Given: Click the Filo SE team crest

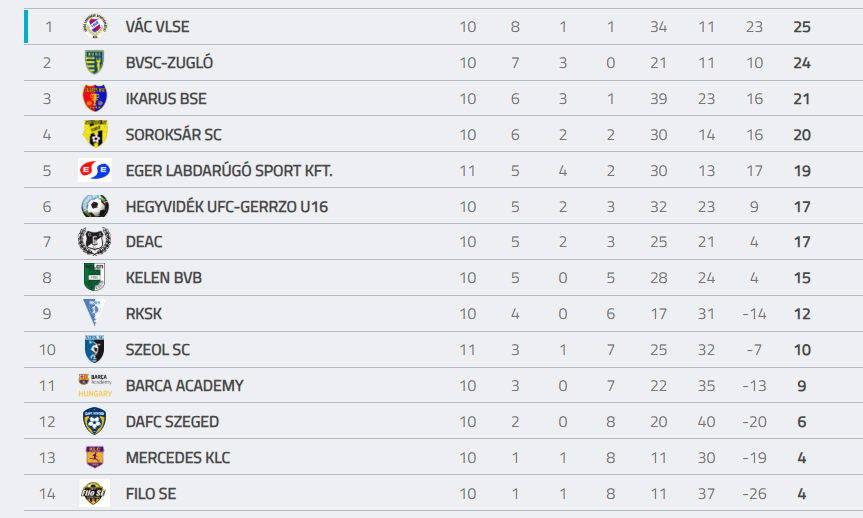Looking at the screenshot, I should coord(94,494).
